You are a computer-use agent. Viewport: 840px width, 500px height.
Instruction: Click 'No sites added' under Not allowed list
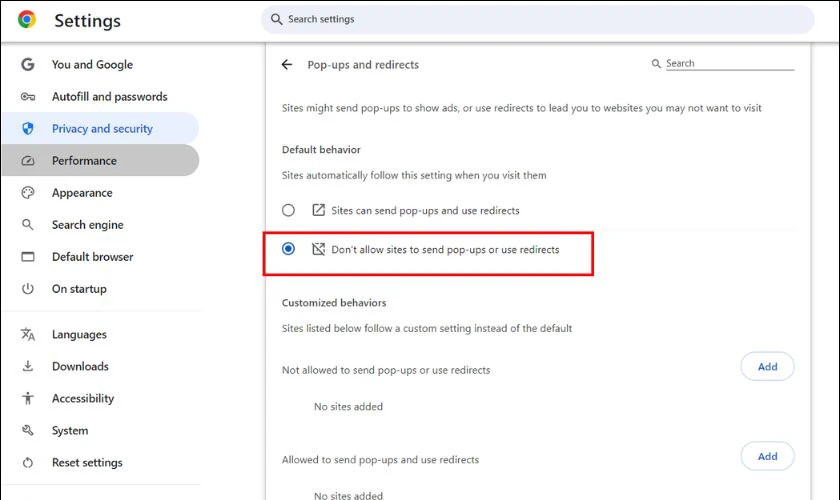[x=348, y=407]
